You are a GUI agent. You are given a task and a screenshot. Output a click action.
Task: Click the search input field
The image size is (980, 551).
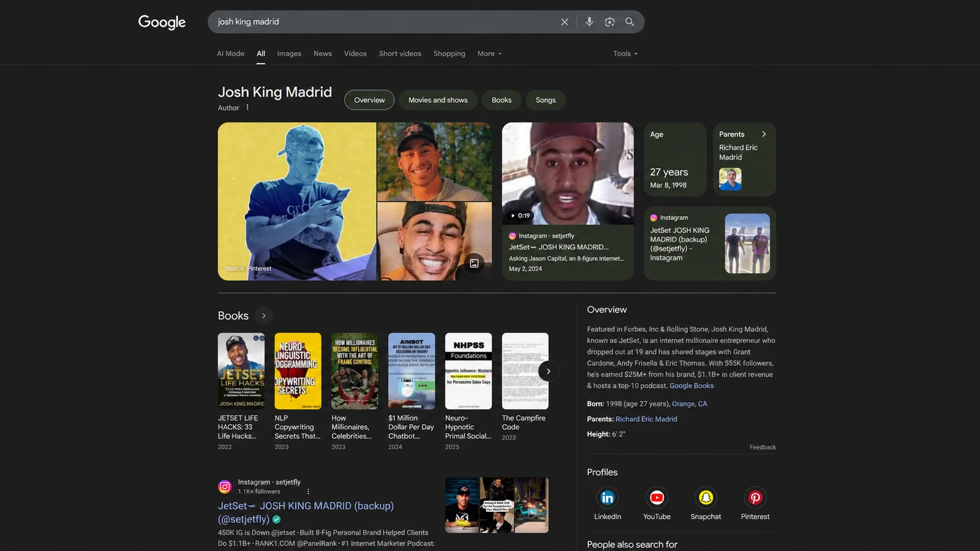click(386, 22)
